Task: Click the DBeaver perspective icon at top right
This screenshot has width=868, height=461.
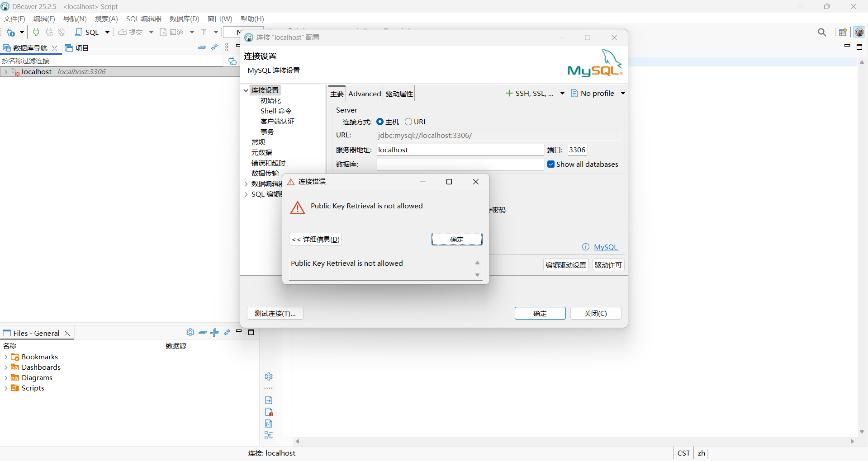Action: pos(859,32)
